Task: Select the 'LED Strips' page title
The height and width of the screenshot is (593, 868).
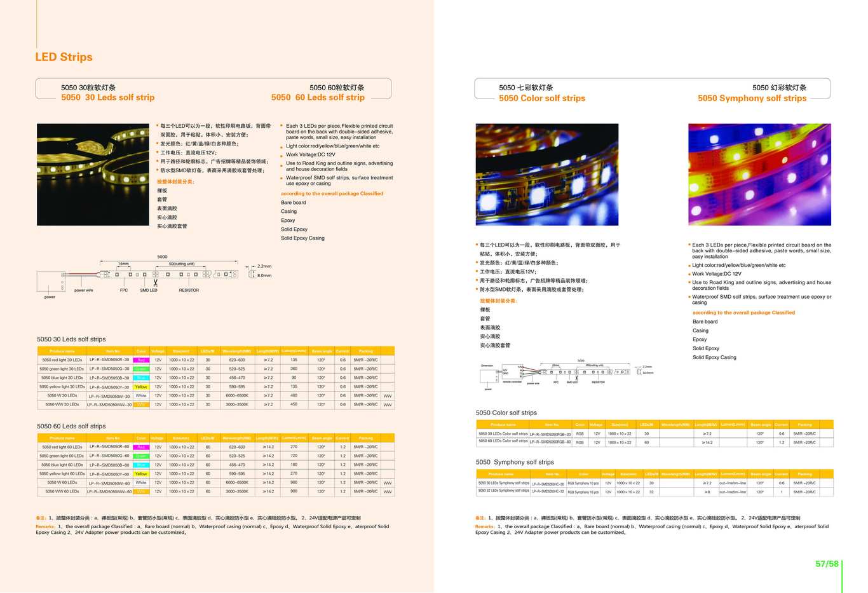Action: point(64,57)
